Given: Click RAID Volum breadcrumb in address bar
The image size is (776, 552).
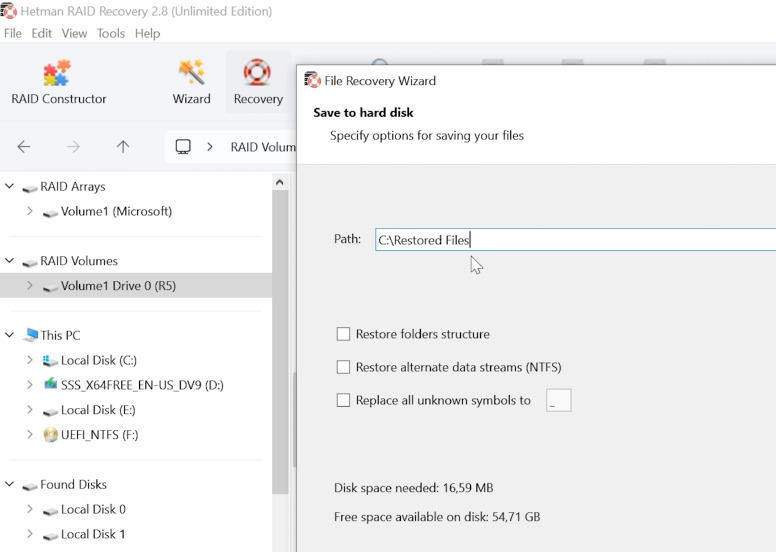Looking at the screenshot, I should click(263, 147).
